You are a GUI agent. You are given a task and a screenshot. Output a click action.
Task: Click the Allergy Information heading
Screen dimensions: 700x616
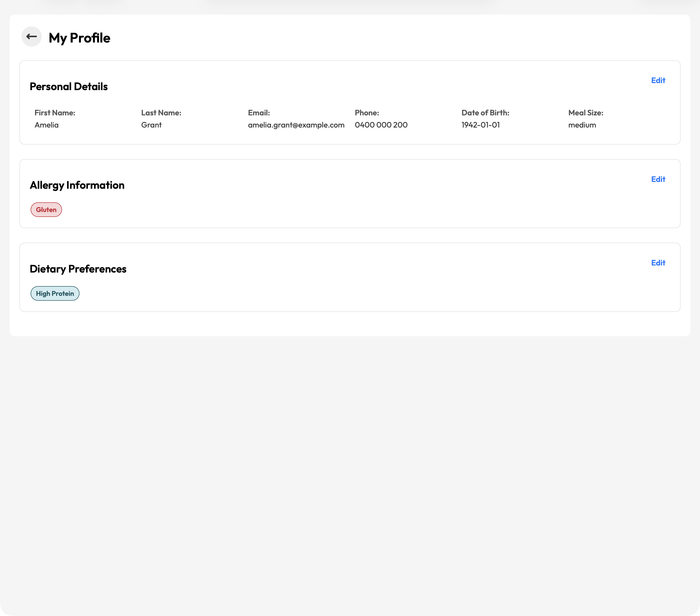77,186
